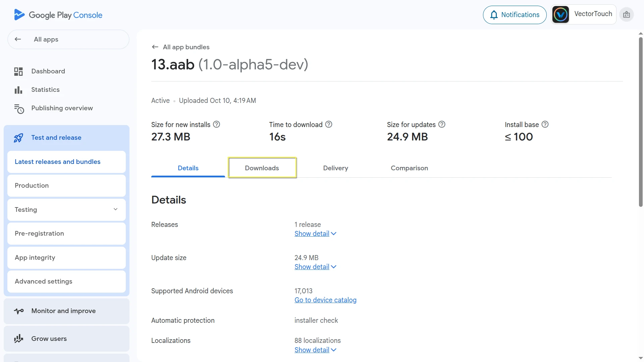Open Statistics via the bar chart icon
This screenshot has height=362, width=644.
coord(18,89)
